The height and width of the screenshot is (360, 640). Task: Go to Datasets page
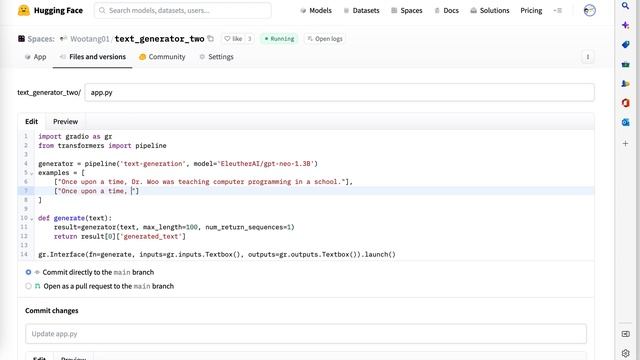point(362,10)
